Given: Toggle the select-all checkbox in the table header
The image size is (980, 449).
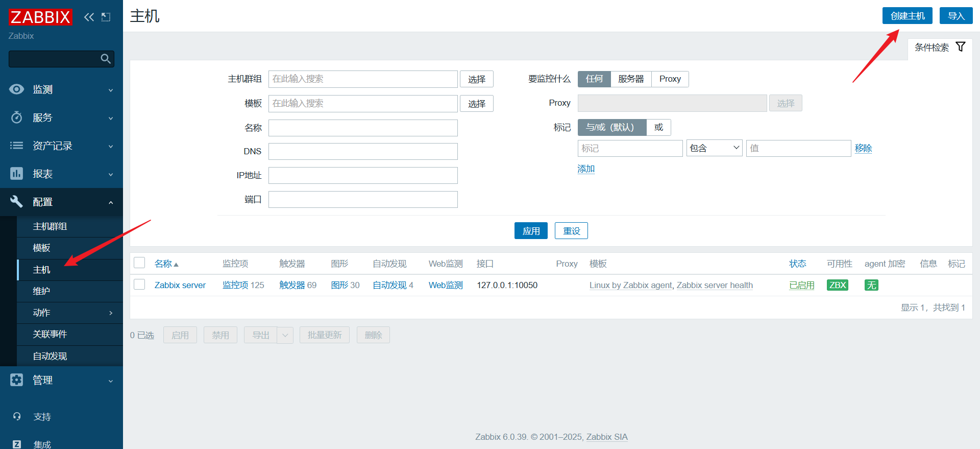Looking at the screenshot, I should [139, 263].
